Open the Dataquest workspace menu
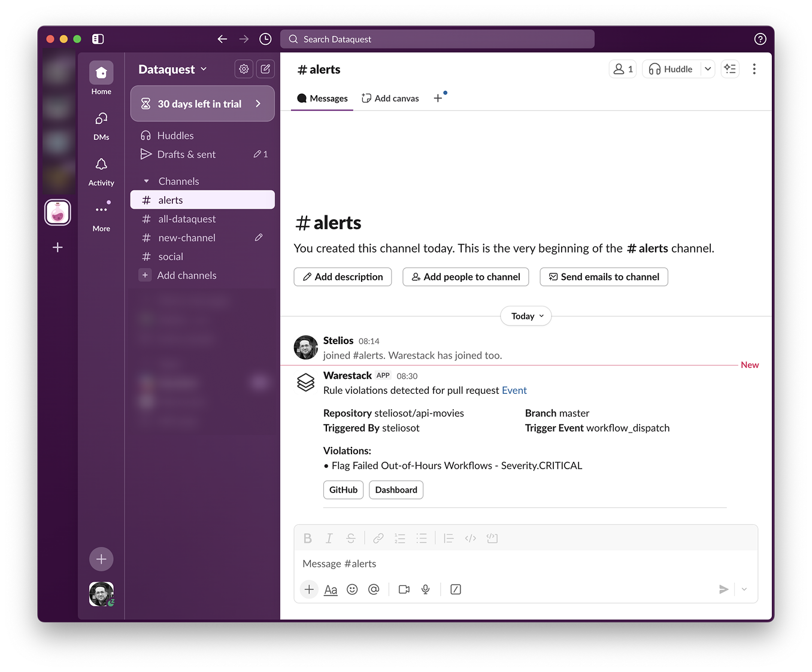This screenshot has width=812, height=672. point(172,69)
